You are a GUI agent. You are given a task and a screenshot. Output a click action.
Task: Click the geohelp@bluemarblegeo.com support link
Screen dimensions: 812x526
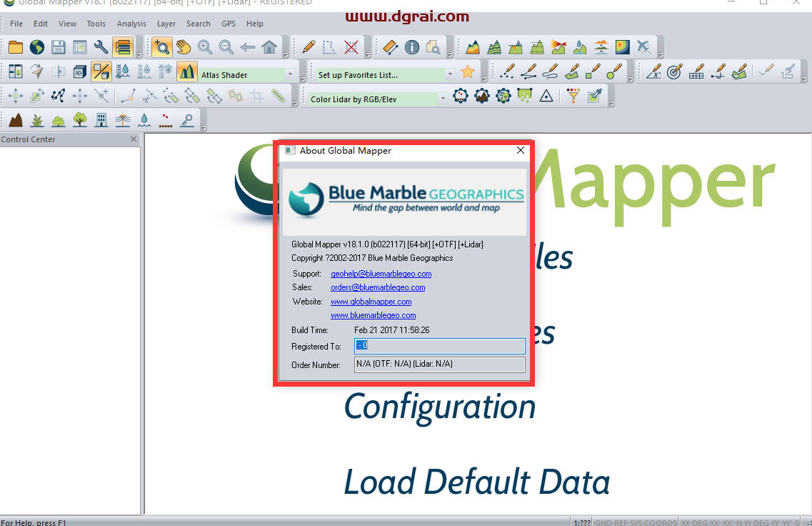tap(381, 274)
